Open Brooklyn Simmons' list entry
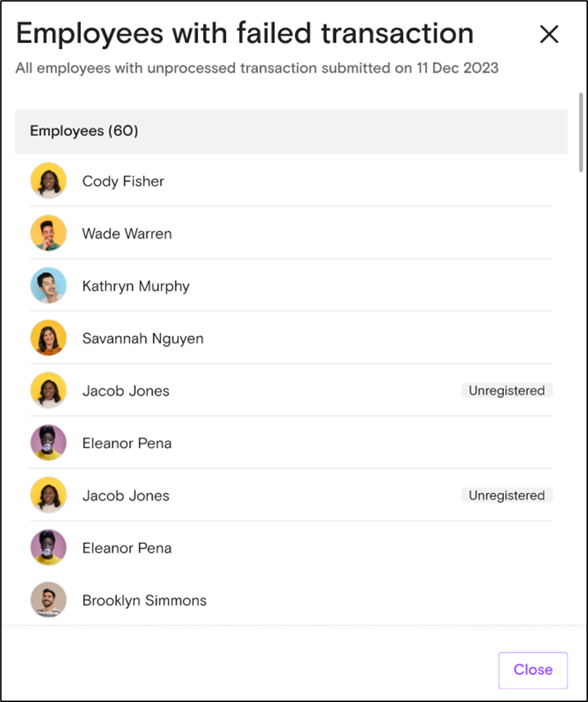 145,600
